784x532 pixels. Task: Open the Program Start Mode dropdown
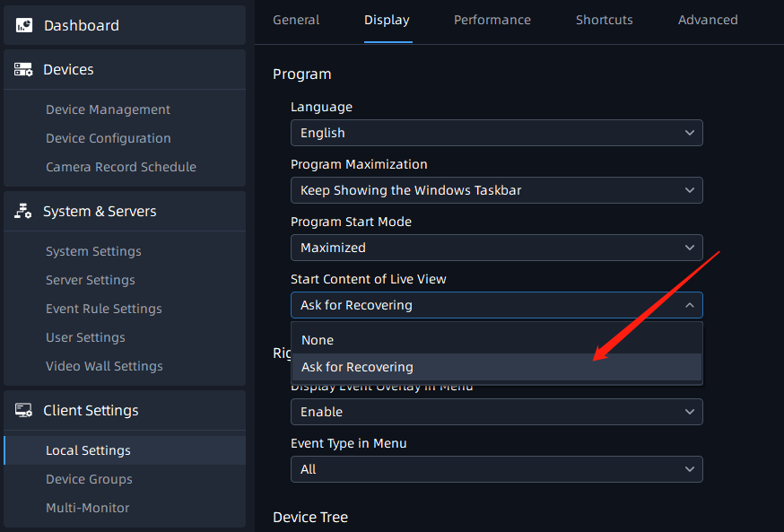click(496, 248)
